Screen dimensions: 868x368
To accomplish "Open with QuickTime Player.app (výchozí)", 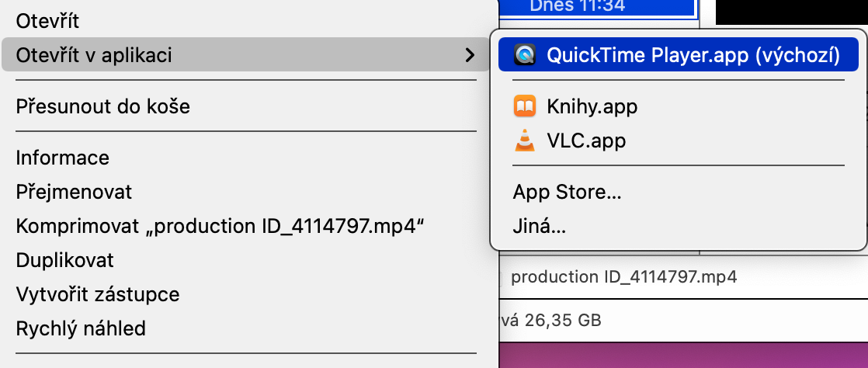I will pyautogui.click(x=693, y=55).
